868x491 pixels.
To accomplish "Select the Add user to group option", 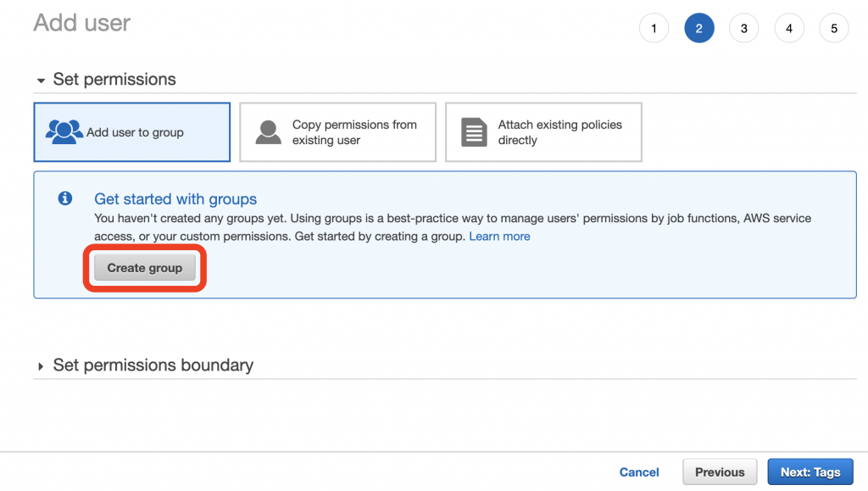I will point(131,132).
